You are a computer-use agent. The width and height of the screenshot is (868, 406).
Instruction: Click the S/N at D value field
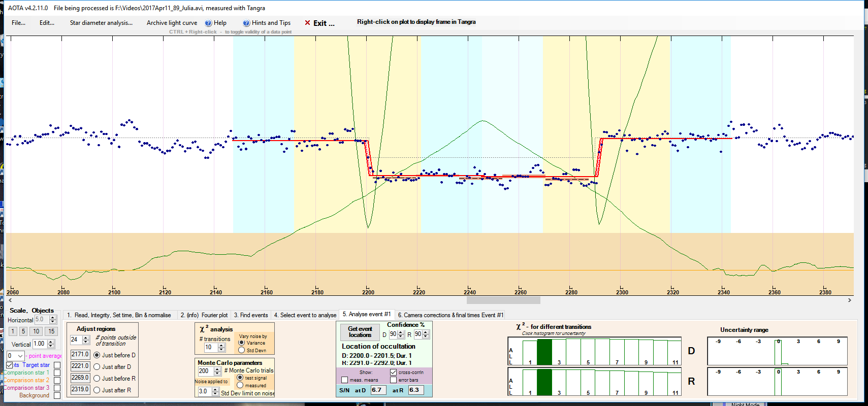point(378,390)
